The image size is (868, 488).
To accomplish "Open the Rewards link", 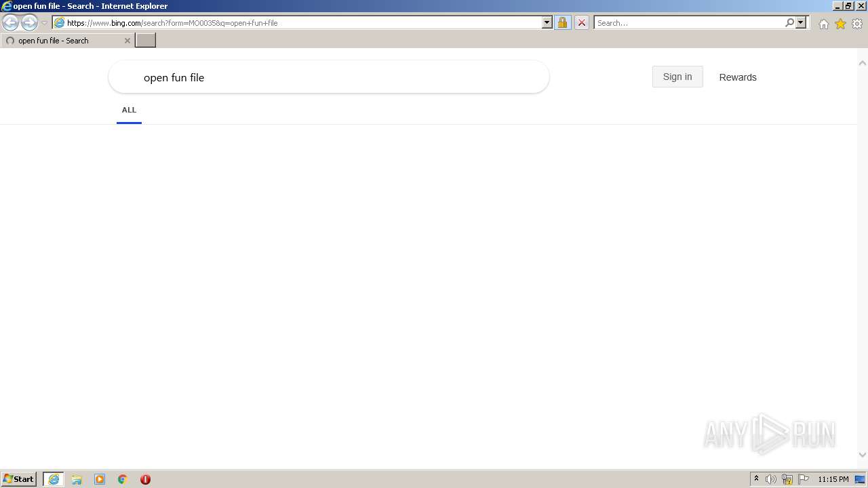I will 738,77.
